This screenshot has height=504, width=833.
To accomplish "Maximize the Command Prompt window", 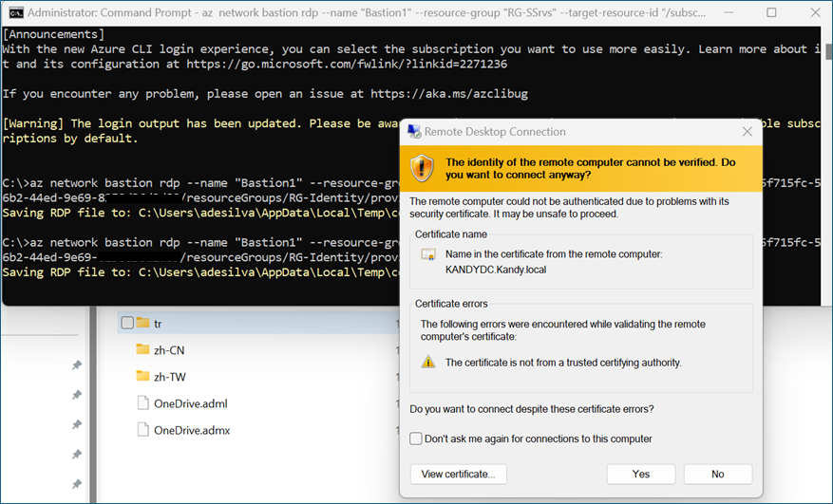I will [771, 12].
